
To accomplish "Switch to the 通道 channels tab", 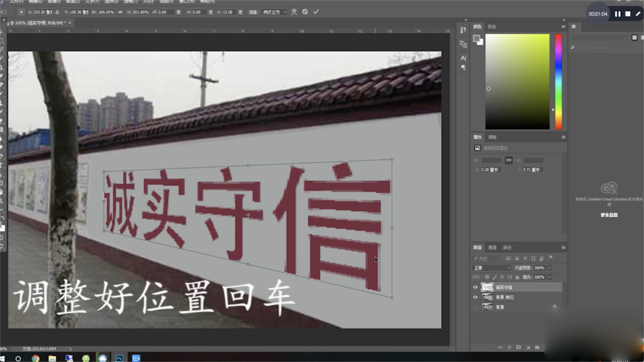I will (493, 247).
